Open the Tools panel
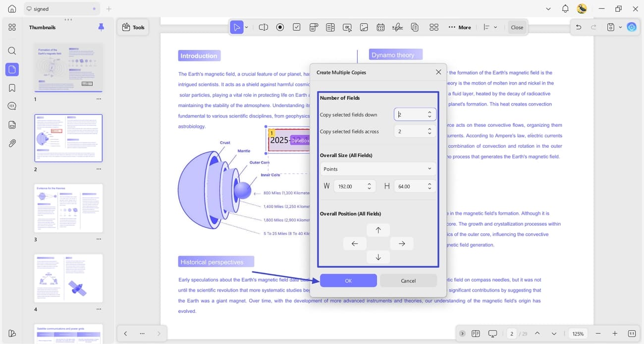This screenshot has width=644, height=344. click(133, 27)
